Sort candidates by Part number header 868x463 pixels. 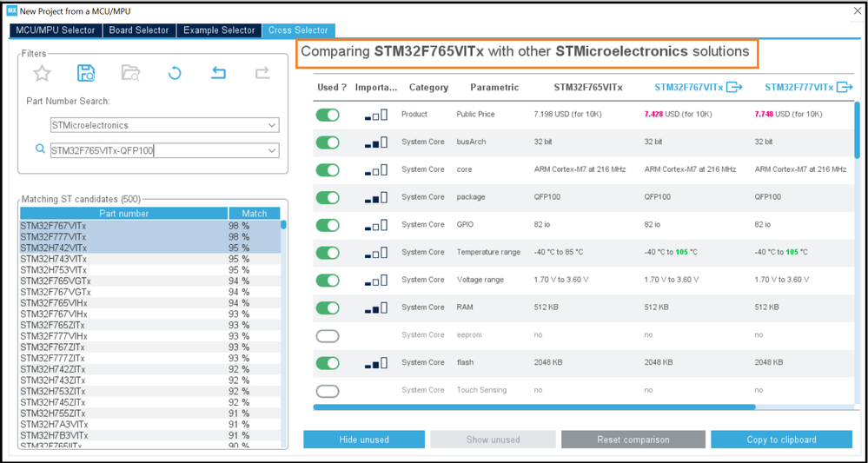124,214
